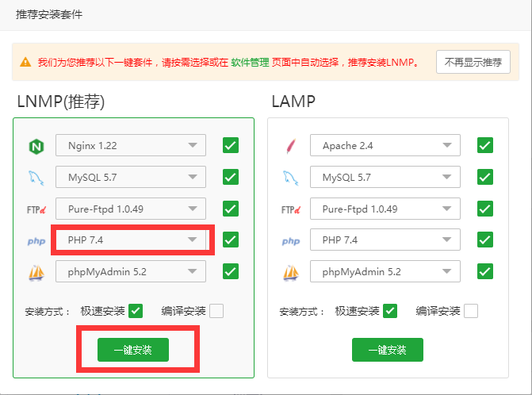Click the FTPd icon in LAMP panel
The height and width of the screenshot is (395, 532).
291,210
